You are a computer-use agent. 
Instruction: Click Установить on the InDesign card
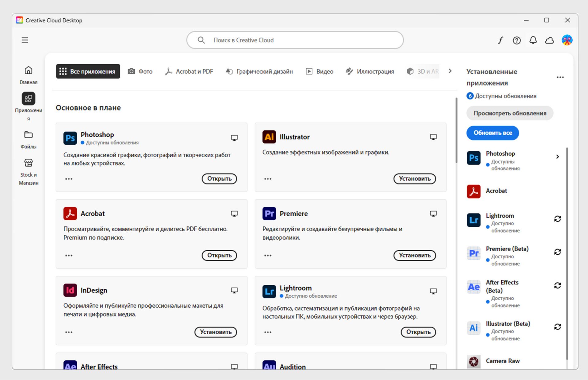pyautogui.click(x=216, y=332)
